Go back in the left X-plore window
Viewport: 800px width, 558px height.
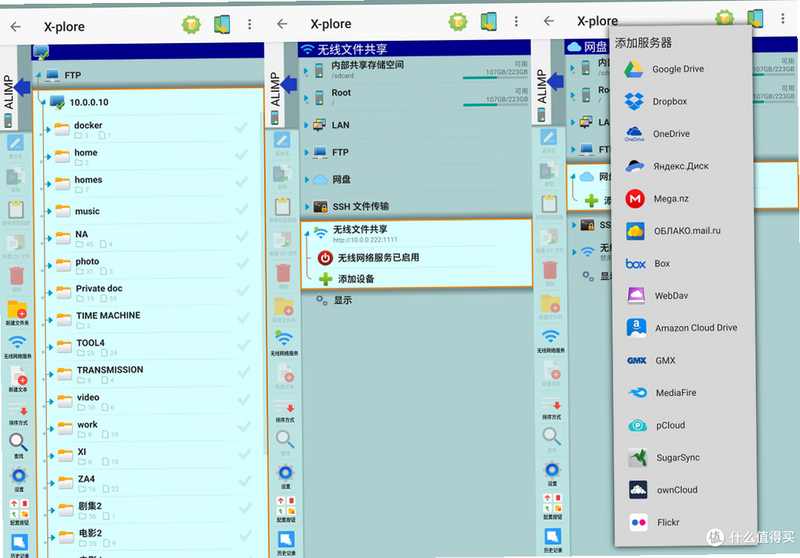pyautogui.click(x=16, y=27)
